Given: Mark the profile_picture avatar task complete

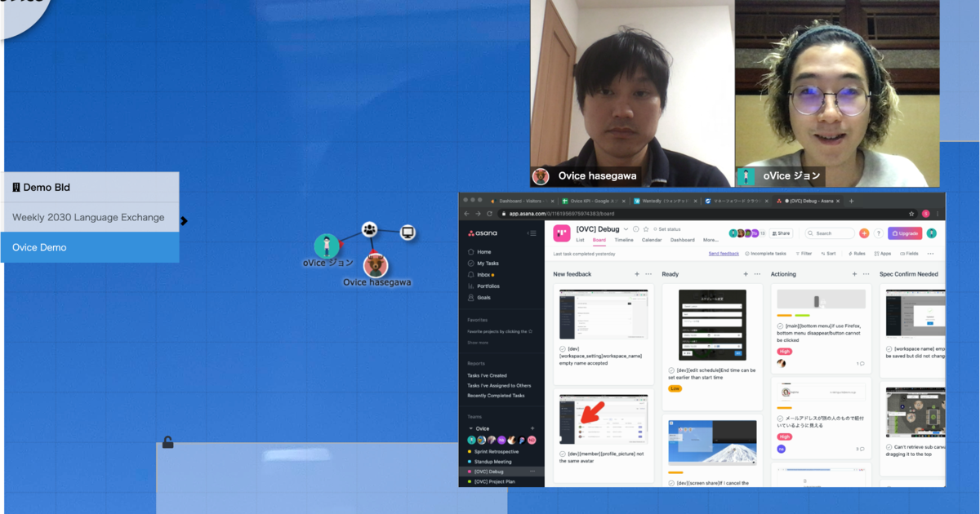Looking at the screenshot, I should (563, 454).
